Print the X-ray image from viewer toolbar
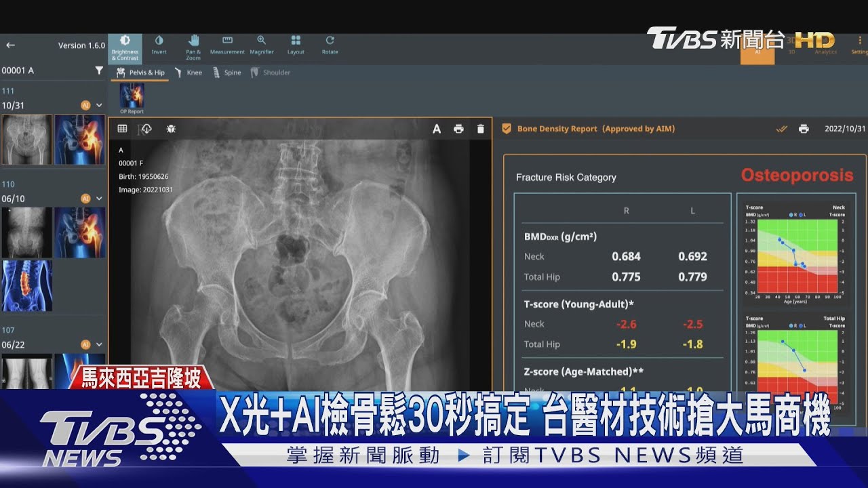Screen dimensions: 868x488 tap(458, 129)
